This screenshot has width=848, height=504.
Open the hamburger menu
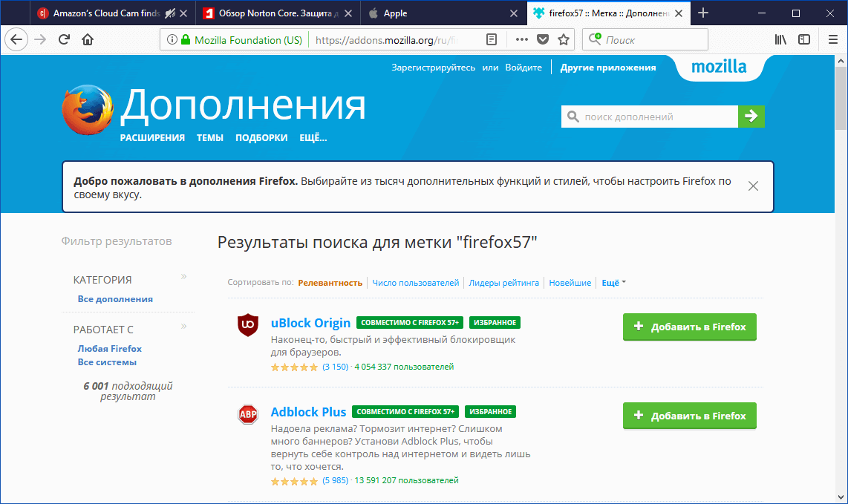tap(832, 39)
